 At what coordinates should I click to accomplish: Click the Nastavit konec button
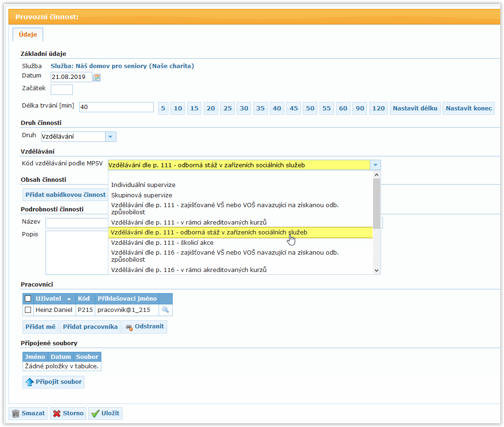pyautogui.click(x=469, y=109)
